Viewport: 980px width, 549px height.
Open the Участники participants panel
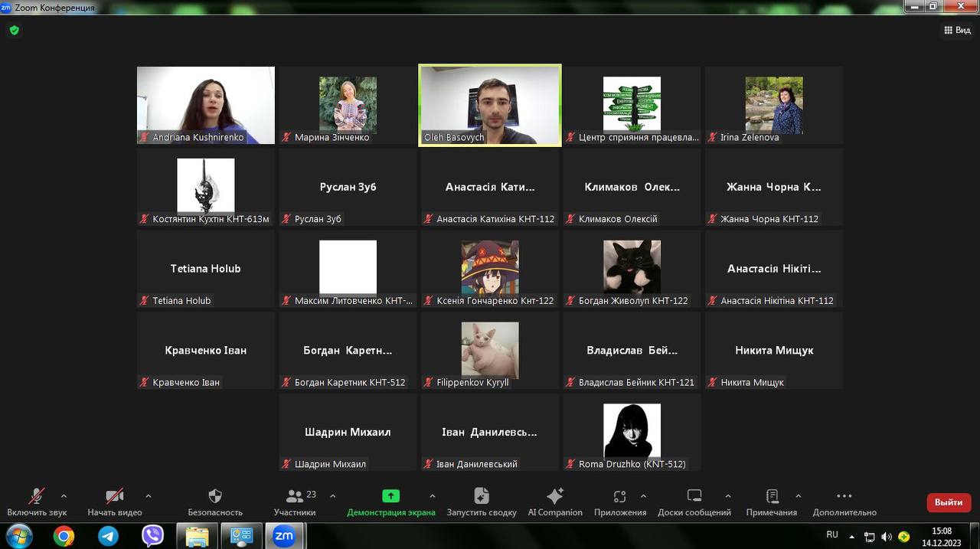click(x=295, y=496)
